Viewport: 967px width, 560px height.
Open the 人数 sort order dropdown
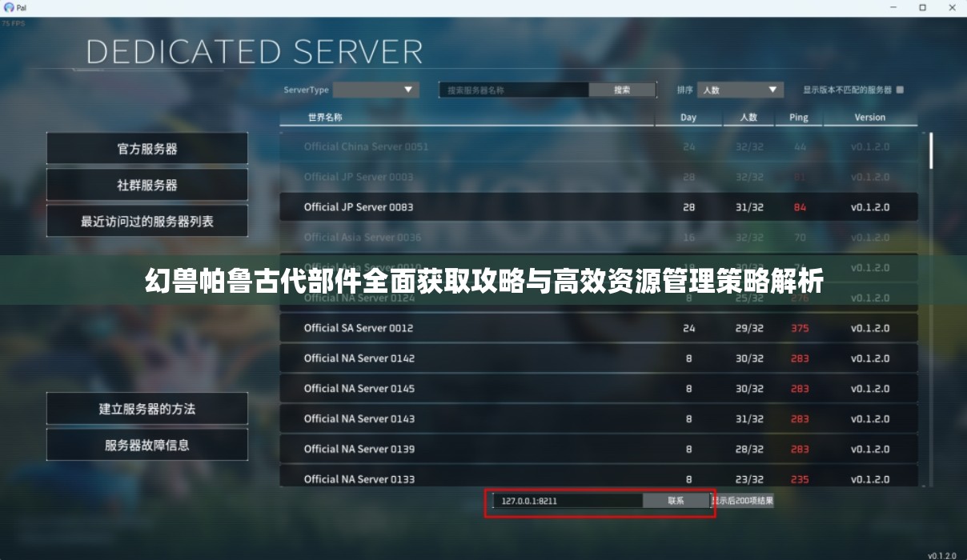tap(740, 90)
